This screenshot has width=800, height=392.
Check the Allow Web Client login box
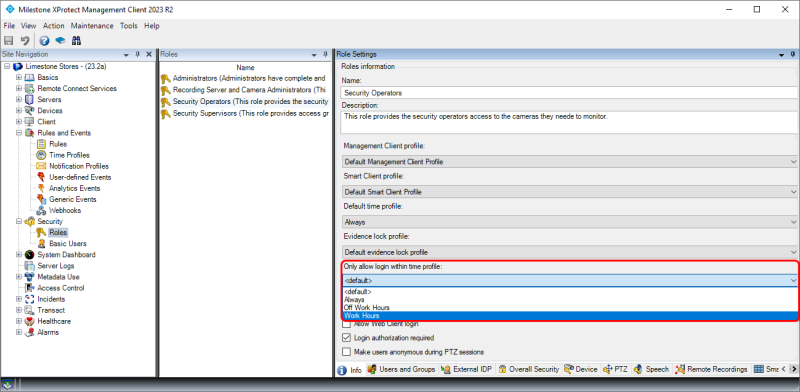tap(346, 324)
